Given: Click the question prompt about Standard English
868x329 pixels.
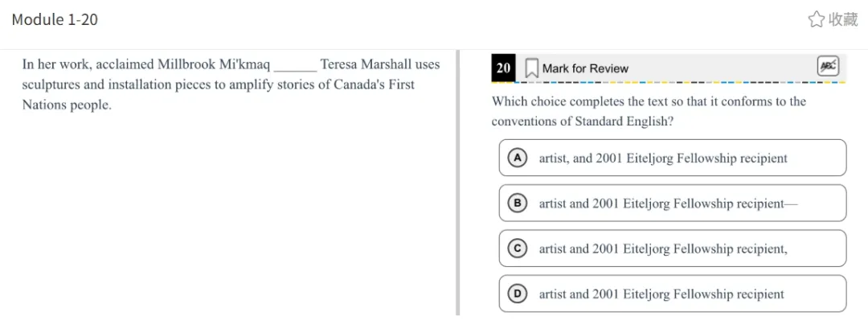Looking at the screenshot, I should 649,111.
